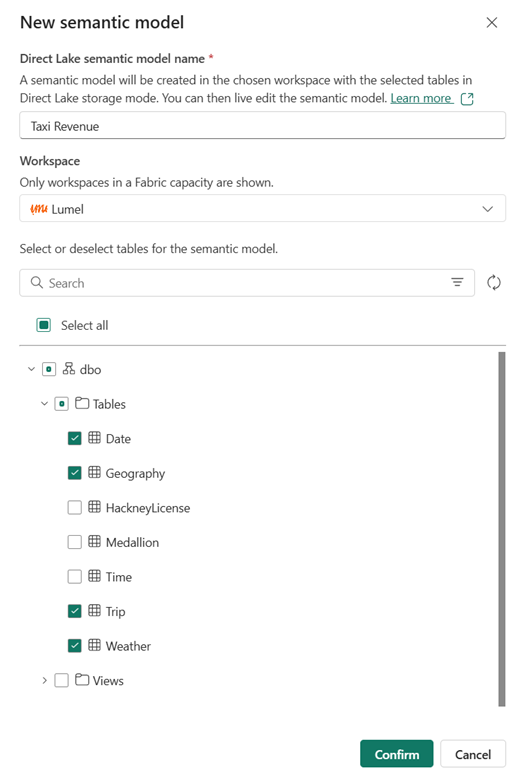This screenshot has height=784, width=522.
Task: Enable the Medallion table checkbox
Action: (74, 542)
